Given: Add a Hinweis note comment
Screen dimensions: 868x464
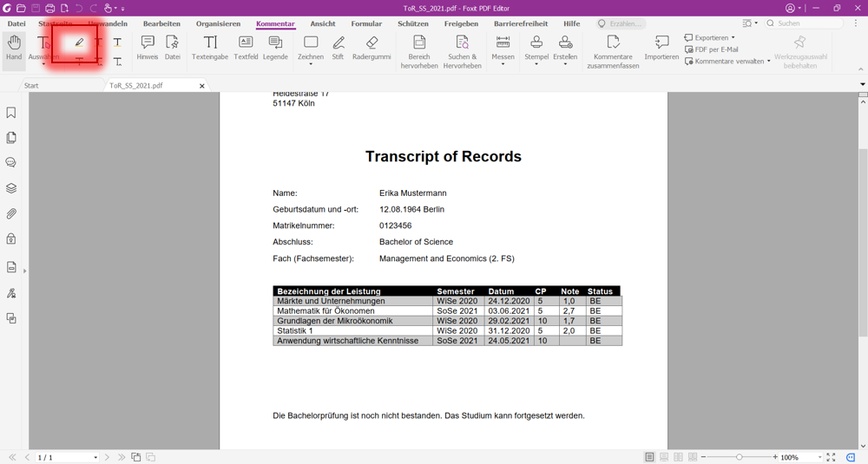Looking at the screenshot, I should pos(148,48).
